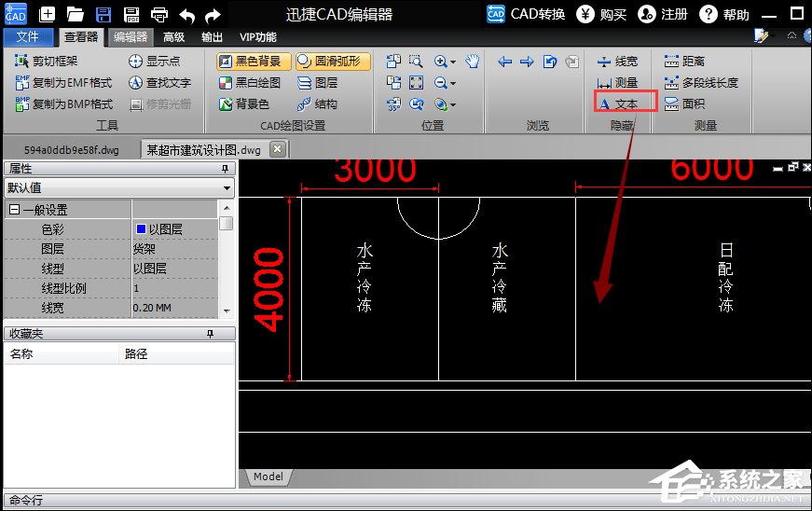Toggle 测量 measure visibility in 隐藏 group
The image size is (812, 511).
pyautogui.click(x=617, y=83)
